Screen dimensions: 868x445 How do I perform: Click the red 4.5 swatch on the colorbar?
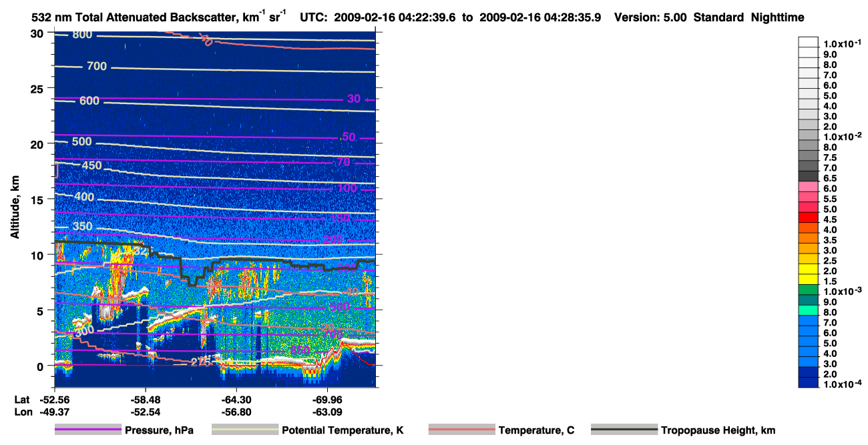(808, 217)
